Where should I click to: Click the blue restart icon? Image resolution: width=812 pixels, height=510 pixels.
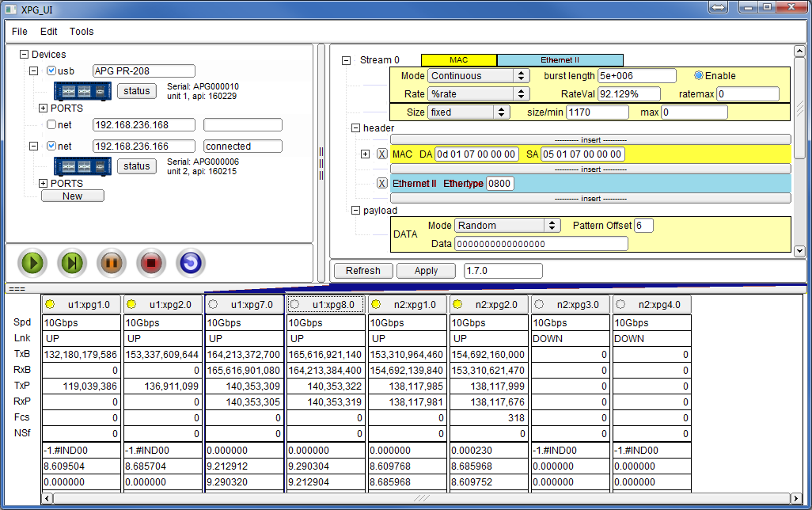[x=190, y=263]
